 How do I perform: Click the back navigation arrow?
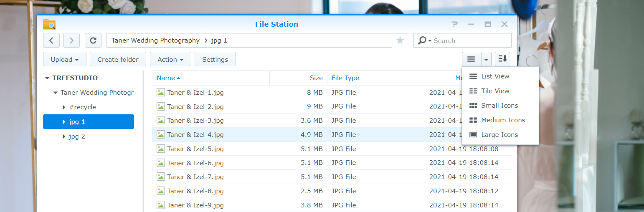[51, 40]
